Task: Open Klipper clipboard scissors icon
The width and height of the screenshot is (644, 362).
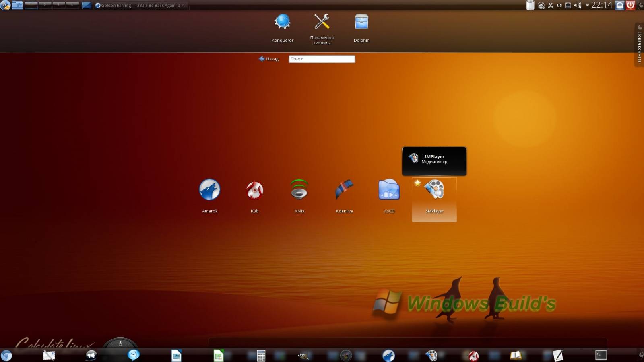Action: pyautogui.click(x=550, y=5)
